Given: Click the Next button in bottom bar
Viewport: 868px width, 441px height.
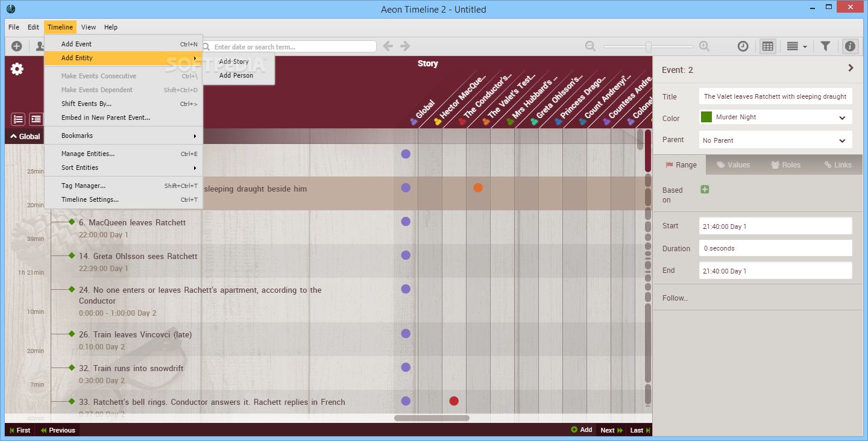Looking at the screenshot, I should click(611, 430).
